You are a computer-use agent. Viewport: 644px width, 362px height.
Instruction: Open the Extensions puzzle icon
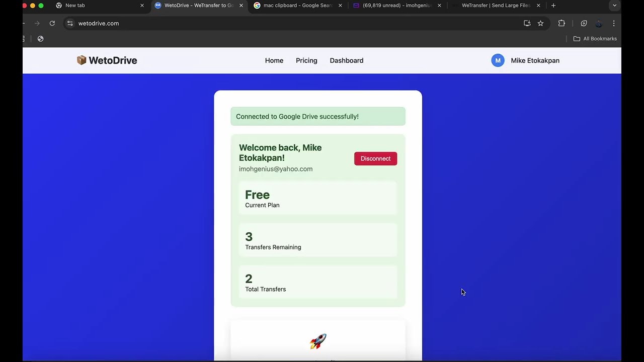click(x=561, y=23)
